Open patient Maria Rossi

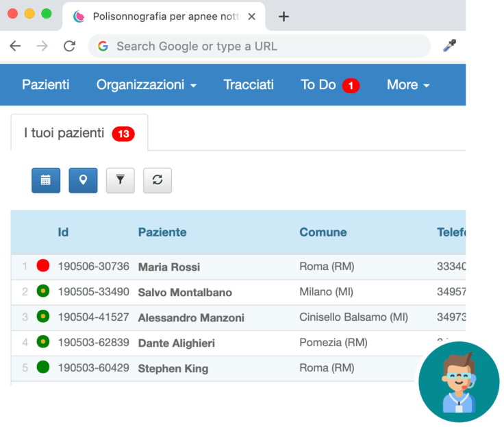click(x=169, y=267)
